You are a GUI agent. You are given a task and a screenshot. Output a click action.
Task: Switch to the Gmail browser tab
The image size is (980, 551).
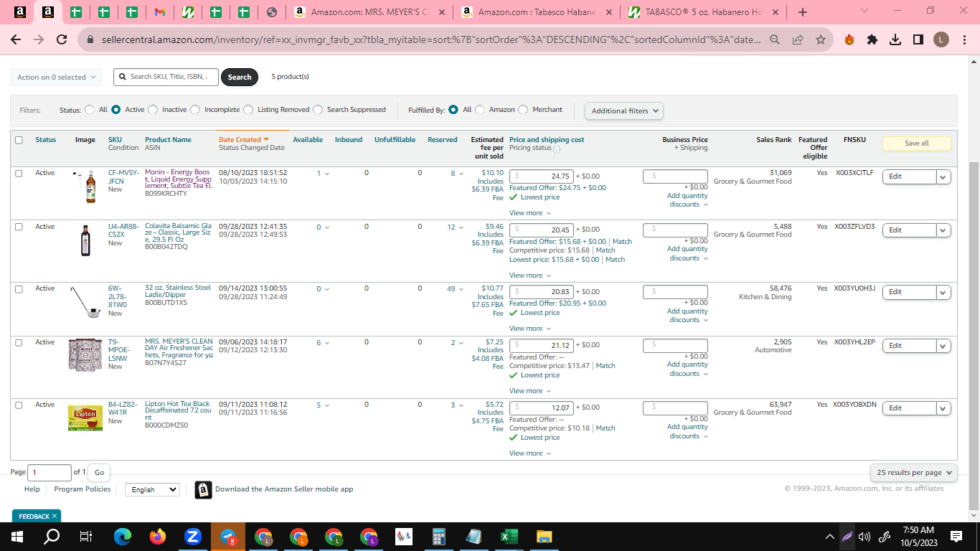[160, 12]
